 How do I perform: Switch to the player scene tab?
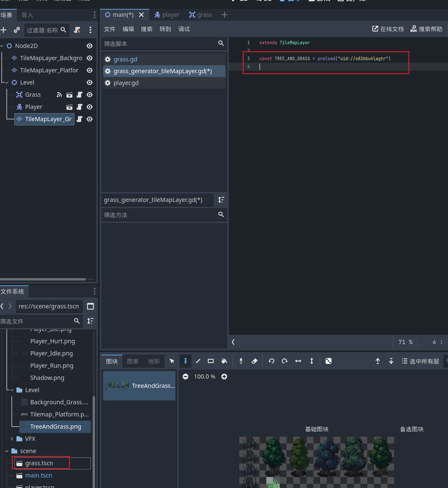(x=167, y=15)
